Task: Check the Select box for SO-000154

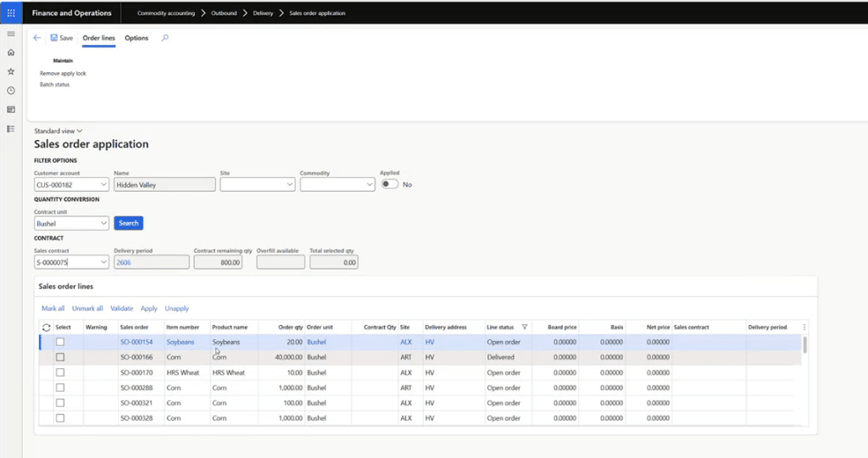Action: pos(60,343)
